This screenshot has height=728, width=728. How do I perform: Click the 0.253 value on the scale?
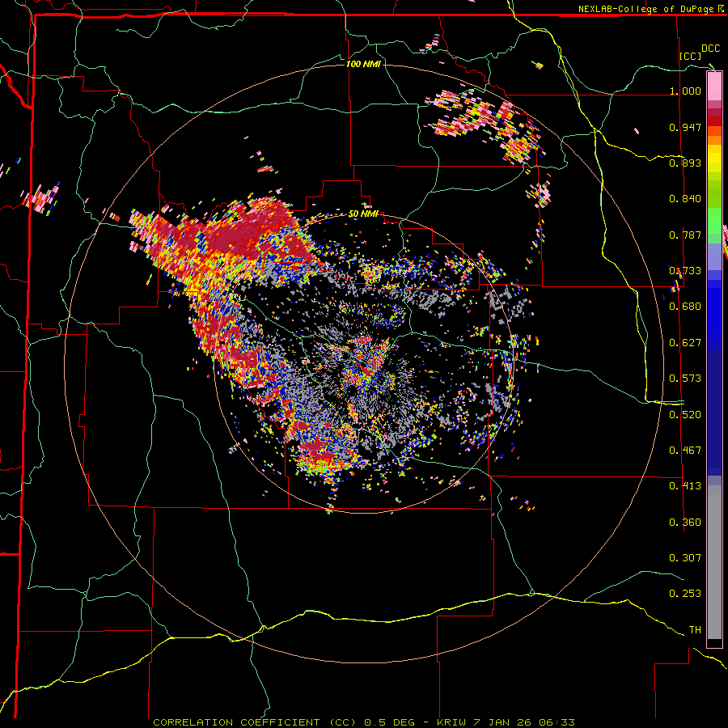pos(685,594)
